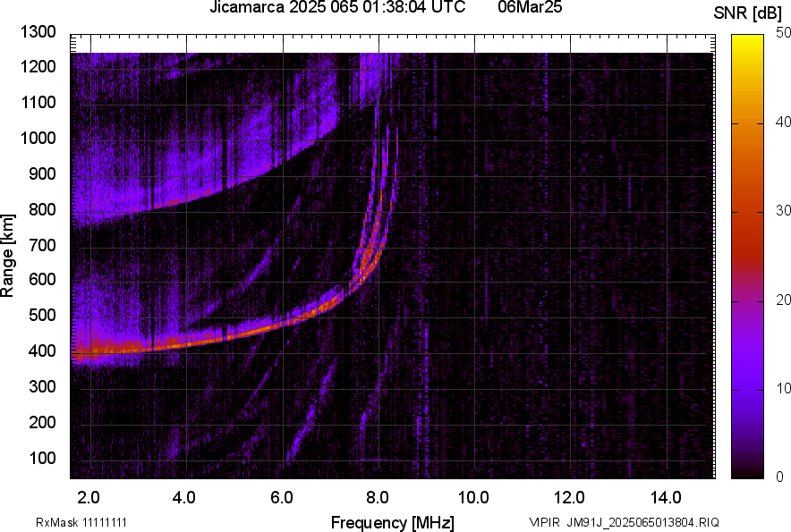
Task: Click the SNR color scale bar
Action: (x=748, y=257)
